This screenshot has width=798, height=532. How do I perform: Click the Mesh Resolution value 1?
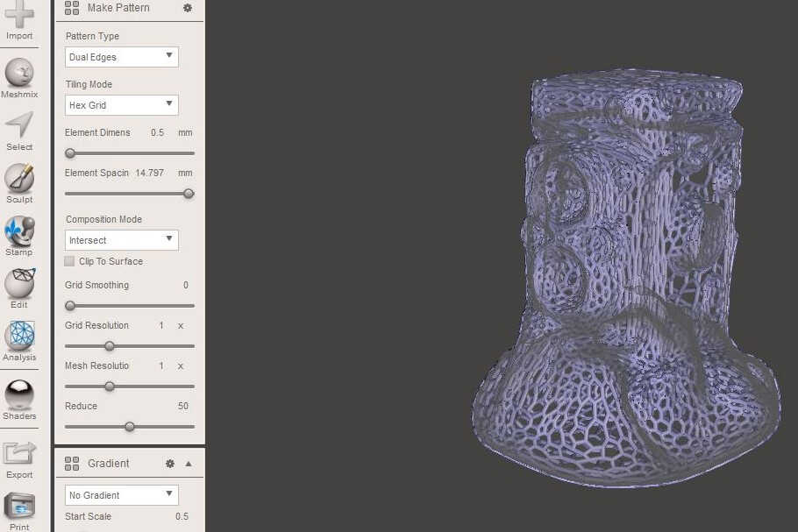pyautogui.click(x=161, y=365)
